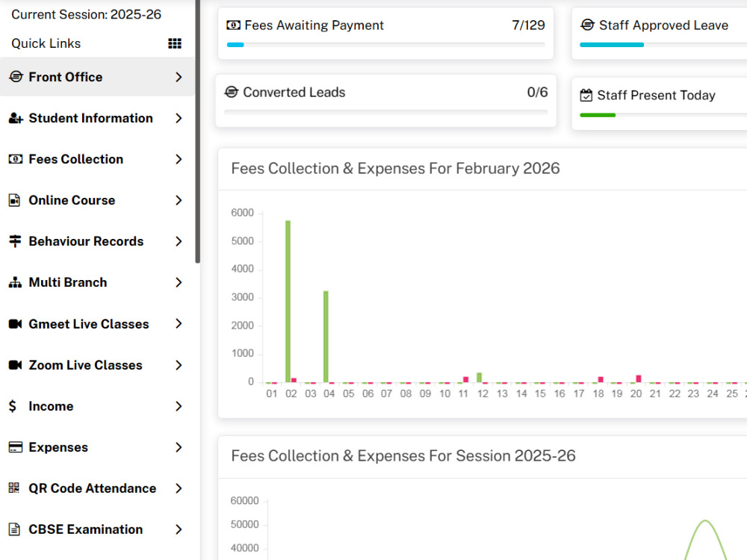Click the green bar for day 04
The height and width of the screenshot is (560, 747).
coord(326,337)
